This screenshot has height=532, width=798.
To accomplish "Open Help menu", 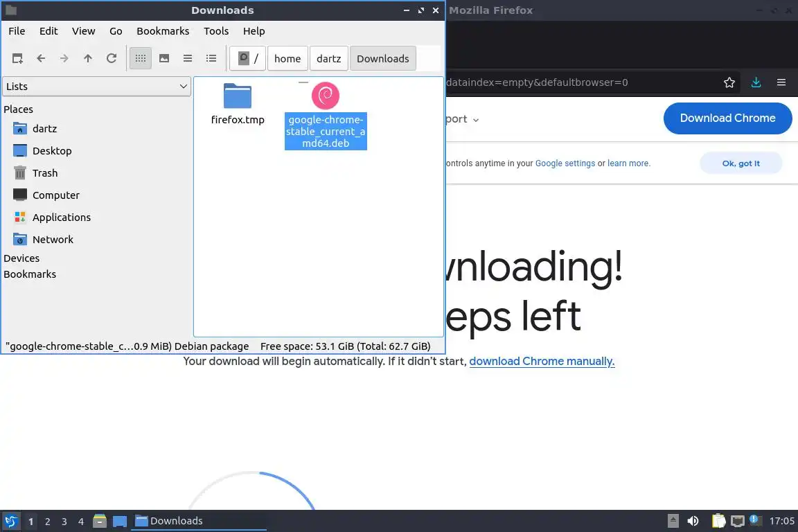I will coord(254,31).
